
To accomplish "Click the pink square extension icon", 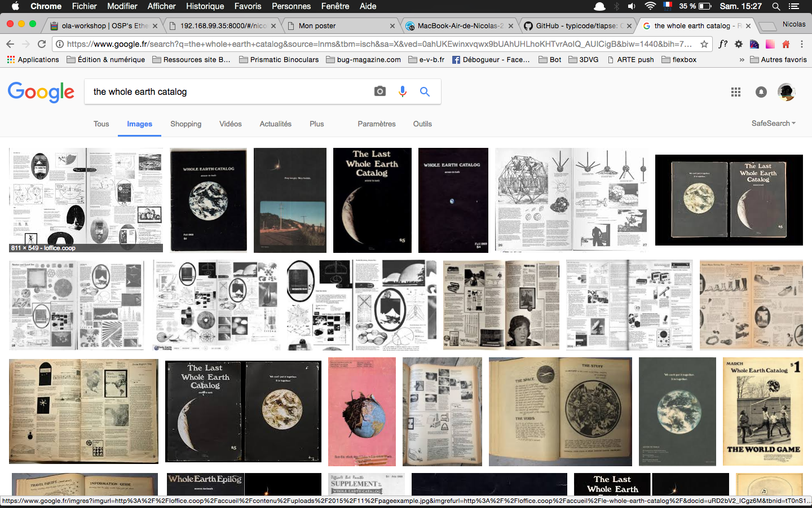I will click(770, 44).
